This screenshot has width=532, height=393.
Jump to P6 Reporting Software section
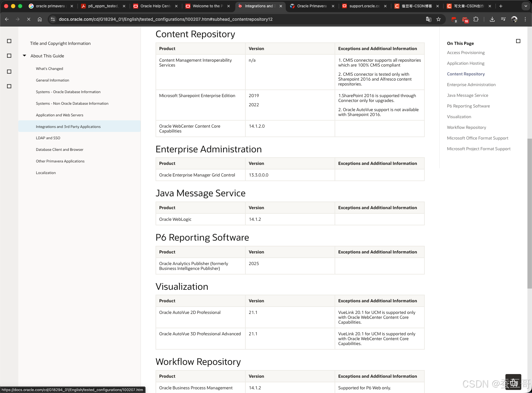click(468, 106)
